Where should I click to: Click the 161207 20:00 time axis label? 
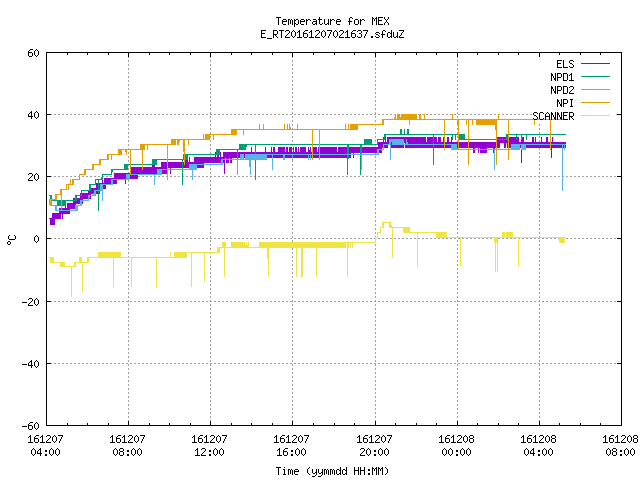(374, 446)
